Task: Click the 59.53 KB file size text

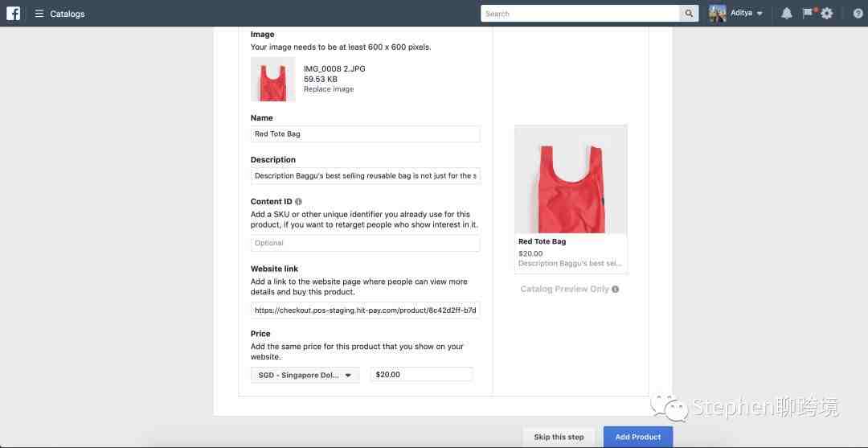Action: coord(321,79)
